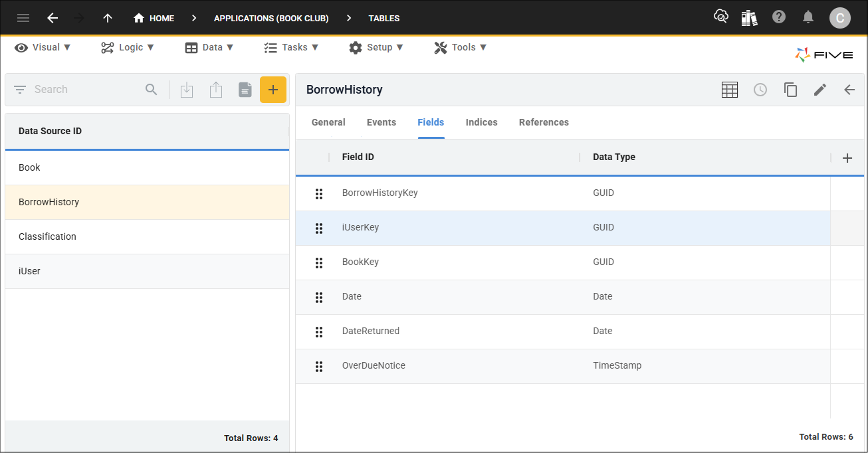Screen dimensions: 868x453
Task: Click drag handle of BorrowHistoryKey row
Action: coord(319,193)
